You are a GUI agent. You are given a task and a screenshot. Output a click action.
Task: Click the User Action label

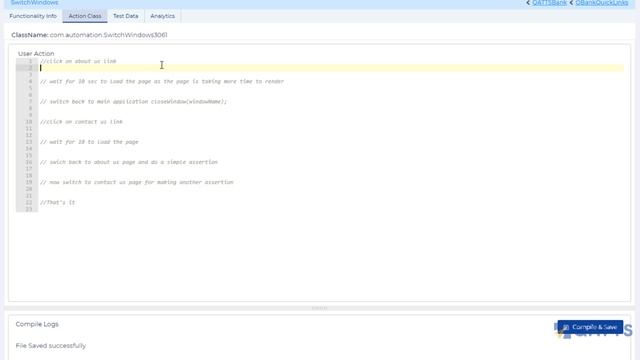(x=36, y=53)
